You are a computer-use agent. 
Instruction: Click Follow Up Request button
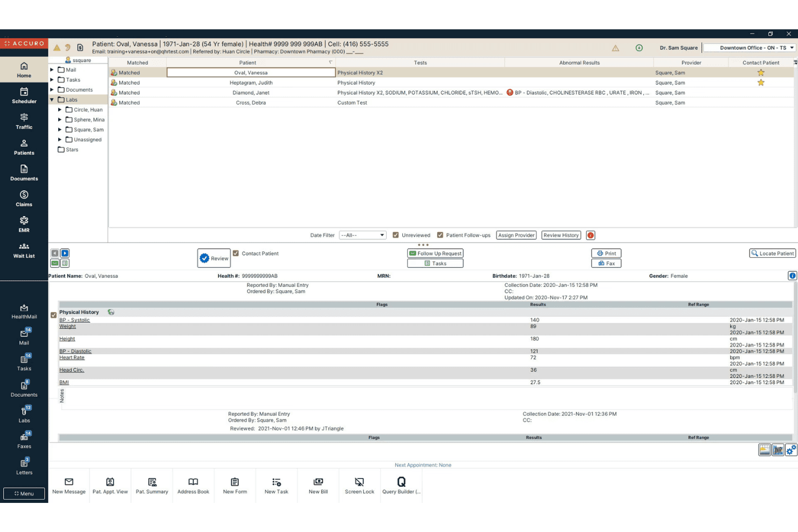[x=435, y=253]
